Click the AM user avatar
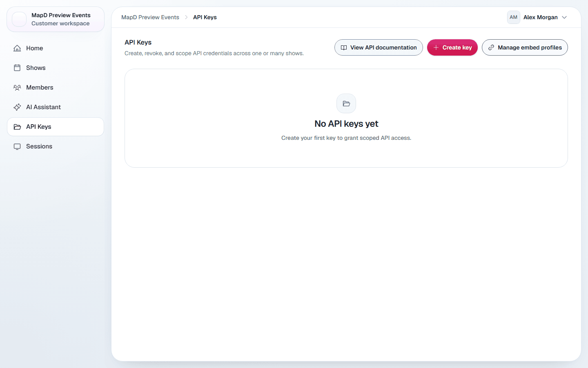 click(x=514, y=17)
